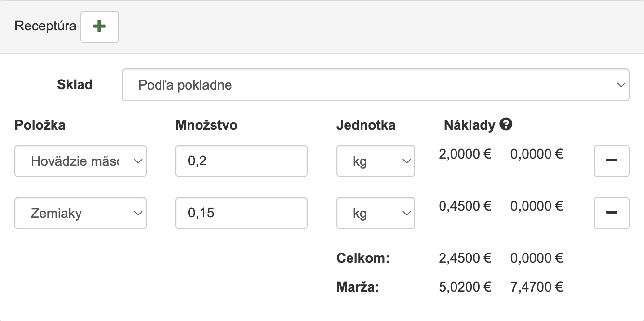Screen dimensions: 644x321
Task: Click the Marža value 7,4700 €
Action: (x=537, y=288)
